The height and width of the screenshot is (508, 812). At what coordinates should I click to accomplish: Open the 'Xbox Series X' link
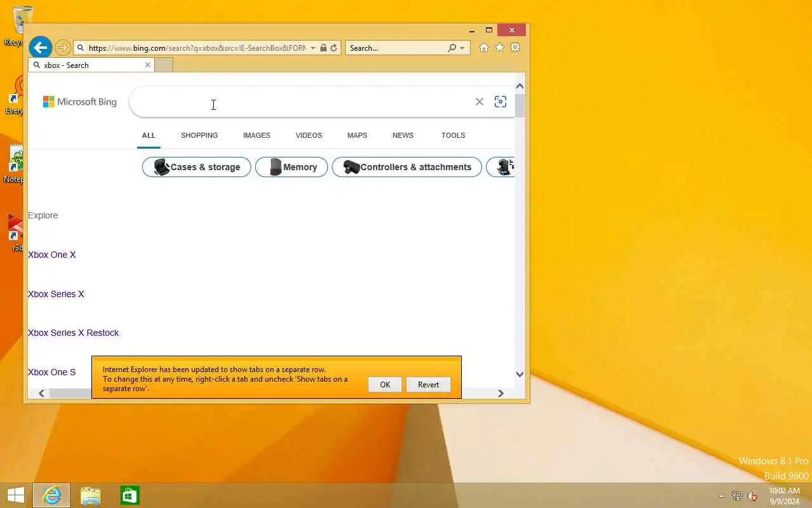56,294
